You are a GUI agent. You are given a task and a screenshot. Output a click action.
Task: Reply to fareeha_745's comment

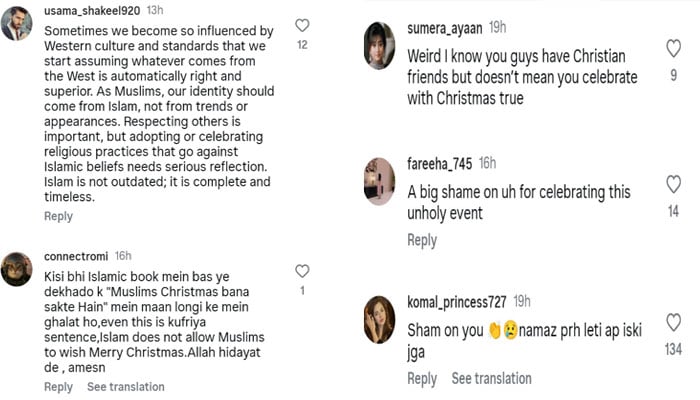pyautogui.click(x=422, y=240)
